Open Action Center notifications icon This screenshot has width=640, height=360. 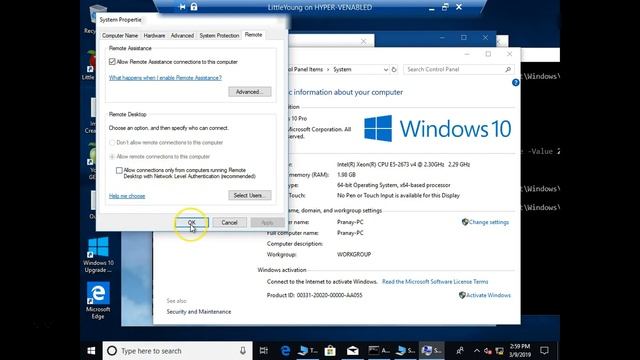tap(544, 351)
